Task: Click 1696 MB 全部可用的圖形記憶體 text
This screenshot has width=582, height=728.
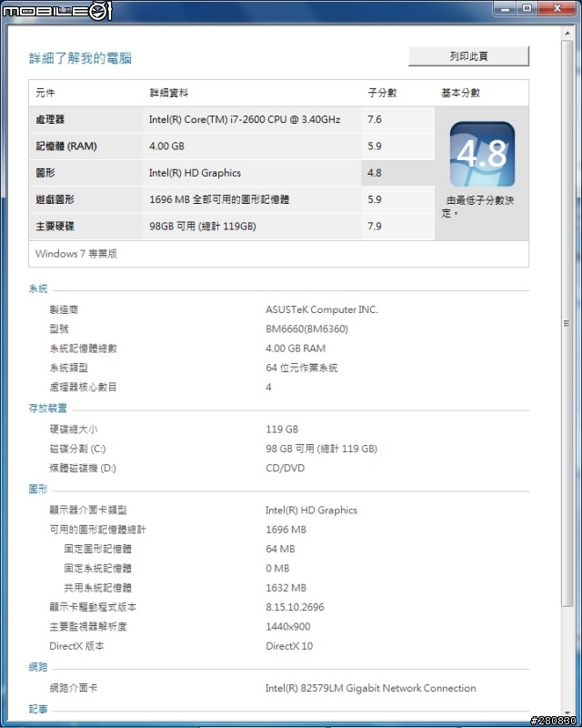Action: click(x=219, y=199)
